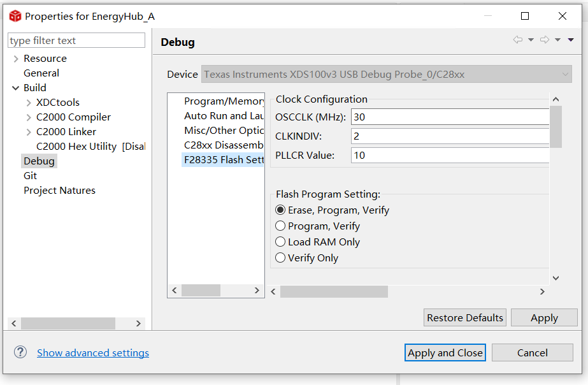
Task: Click the back navigation arrow icon
Action: tap(518, 40)
